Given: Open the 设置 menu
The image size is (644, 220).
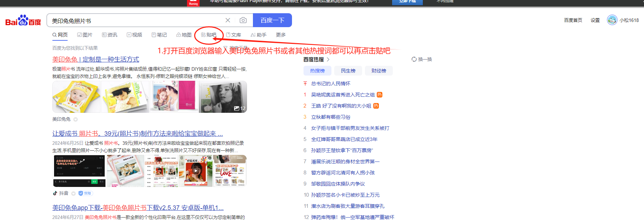Looking at the screenshot, I should tap(595, 20).
